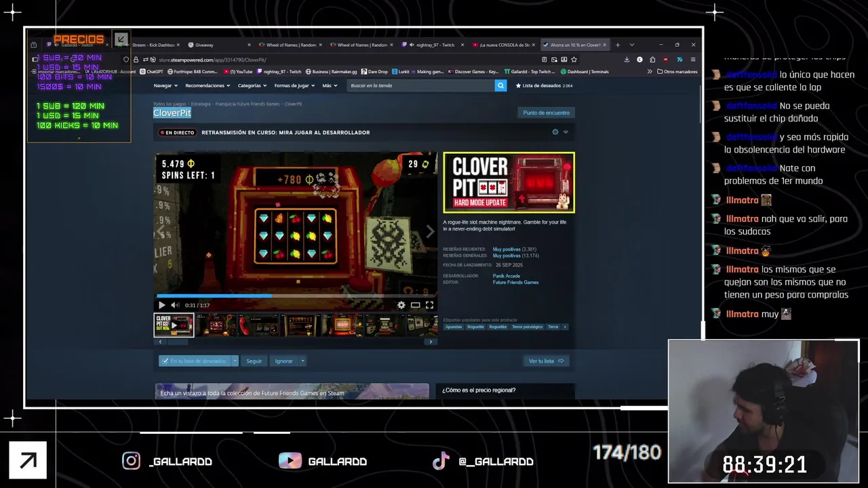Click the CloverPit Hard Mode Update banner
Viewport: 868px width, 488px height.
[x=509, y=182]
